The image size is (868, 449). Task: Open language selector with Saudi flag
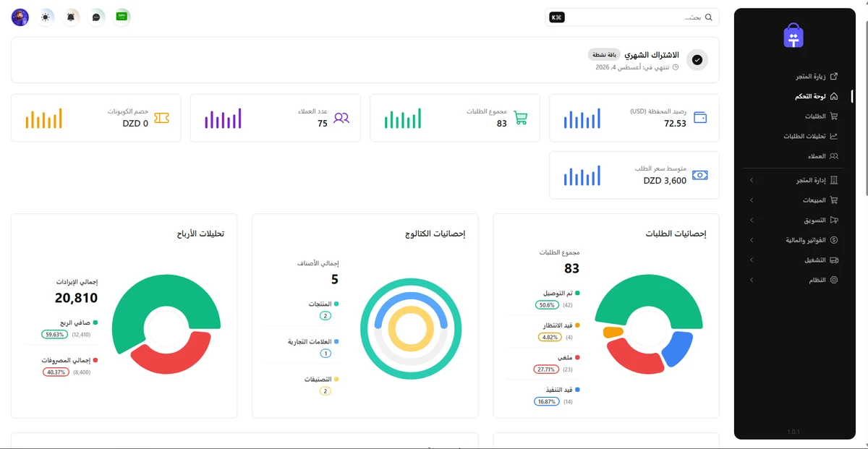click(122, 17)
